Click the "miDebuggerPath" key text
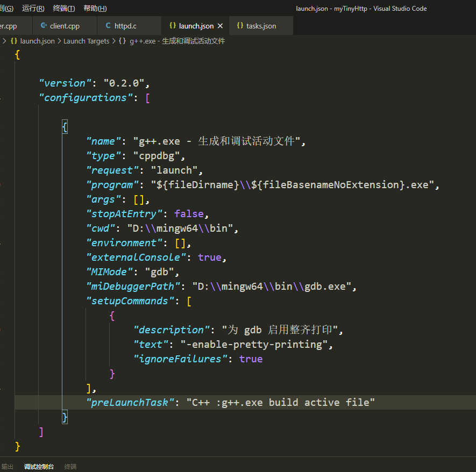Screen dimensions: 476x472 (x=133, y=287)
